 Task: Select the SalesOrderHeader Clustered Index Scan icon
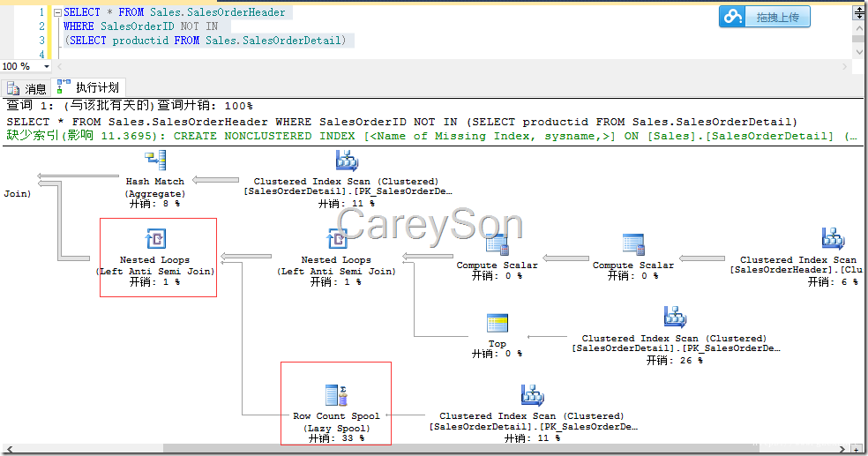click(x=833, y=238)
